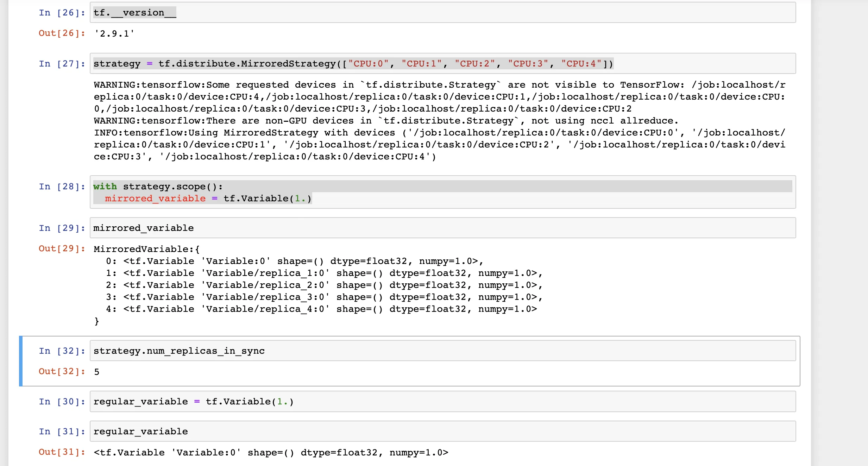Place cursor on 'with strategy.scope():' line
The image size is (868, 466).
point(158,187)
